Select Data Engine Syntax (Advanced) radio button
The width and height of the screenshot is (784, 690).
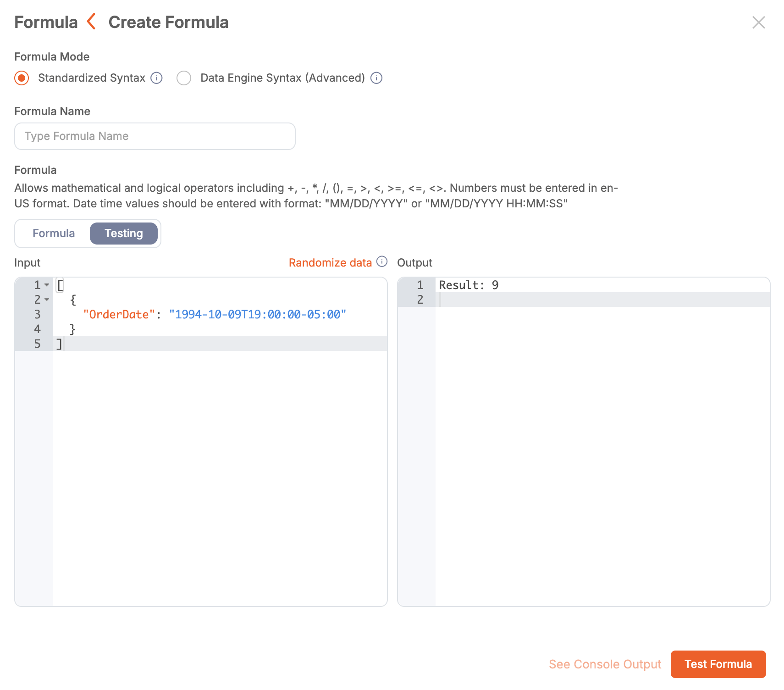tap(184, 78)
